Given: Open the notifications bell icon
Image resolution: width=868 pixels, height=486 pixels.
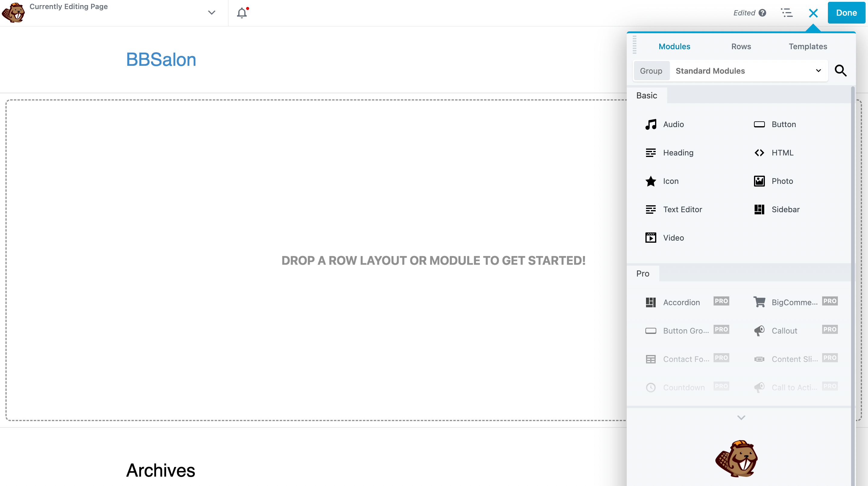Looking at the screenshot, I should click(x=242, y=13).
